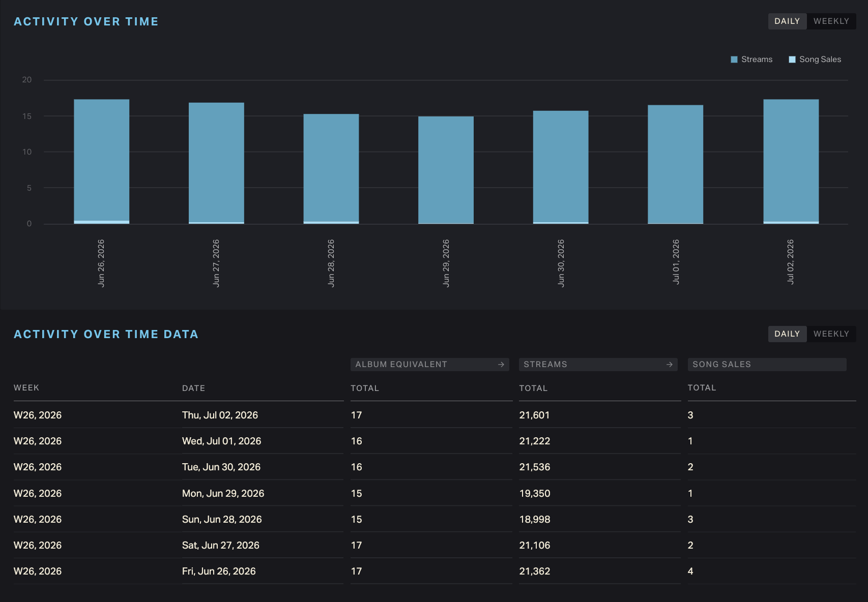Toggle the Streams series in the legend
This screenshot has height=602, width=868.
[751, 59]
